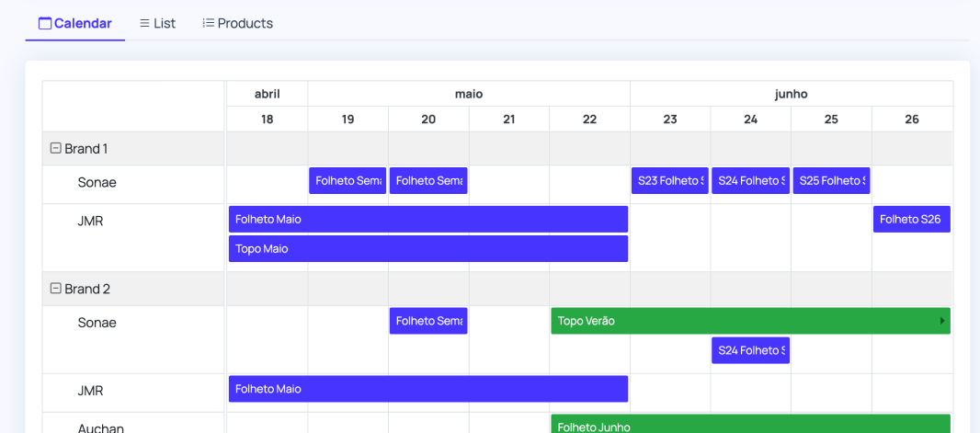
Task: Select the Auchan row label
Action: (100, 427)
